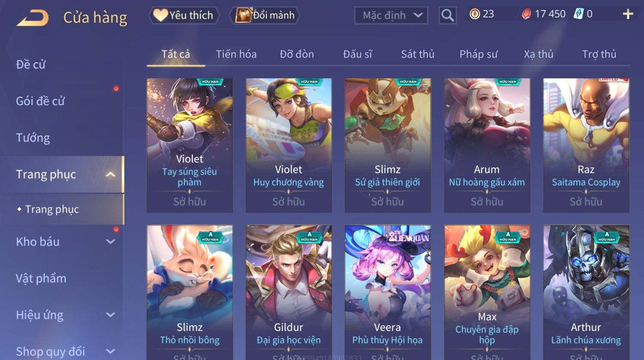Open the Mặc định sort dropdown
This screenshot has width=644, height=360.
click(x=391, y=15)
